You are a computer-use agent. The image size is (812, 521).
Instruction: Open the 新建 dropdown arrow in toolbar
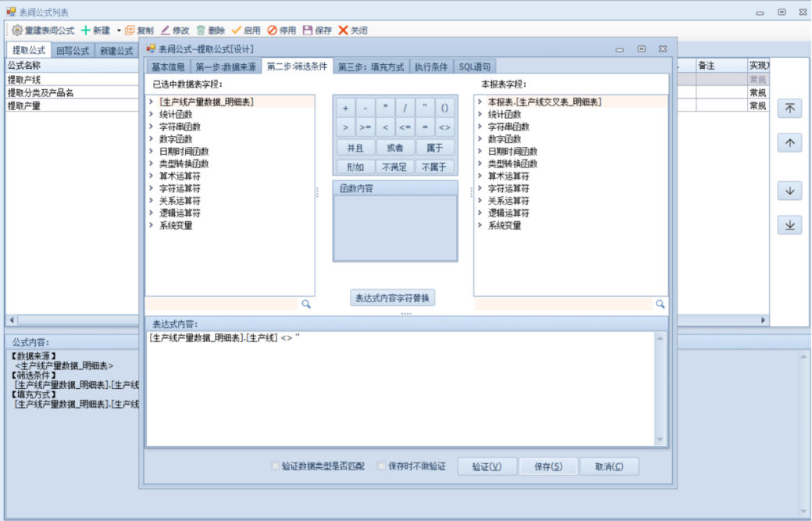point(119,30)
